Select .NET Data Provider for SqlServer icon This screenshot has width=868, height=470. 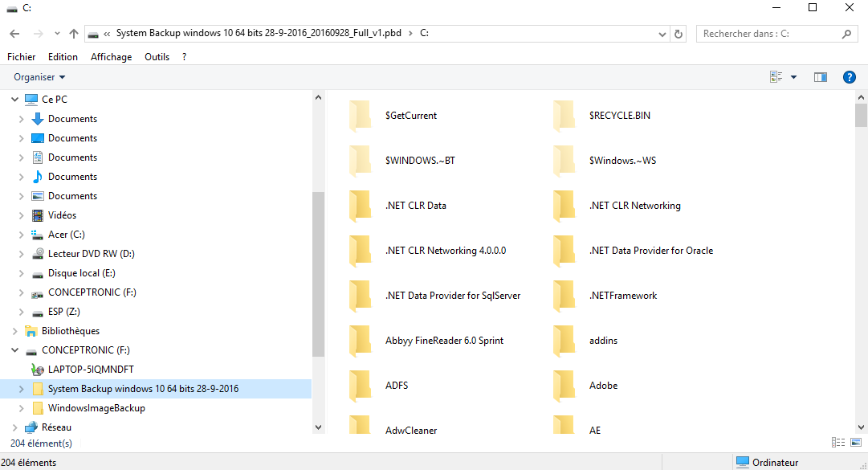[360, 296]
